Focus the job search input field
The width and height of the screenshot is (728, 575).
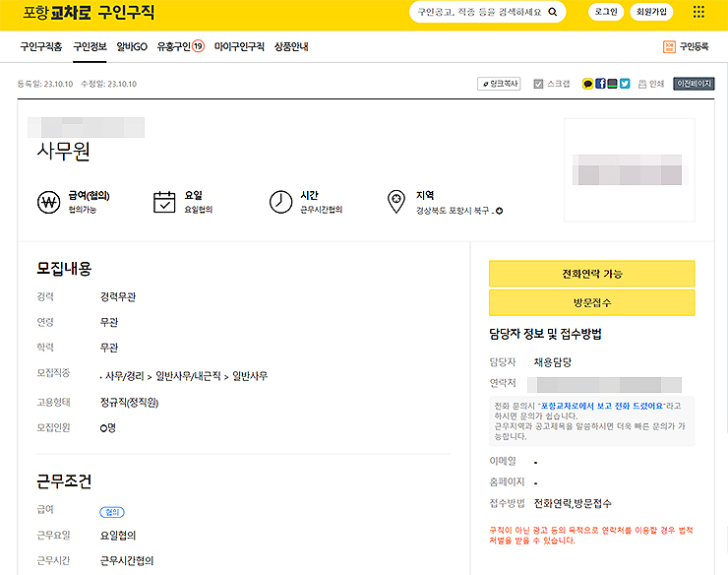pyautogui.click(x=479, y=12)
